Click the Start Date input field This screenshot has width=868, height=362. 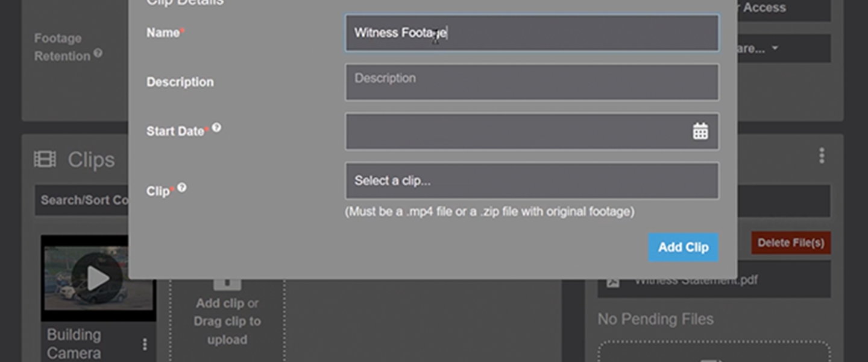click(x=532, y=132)
